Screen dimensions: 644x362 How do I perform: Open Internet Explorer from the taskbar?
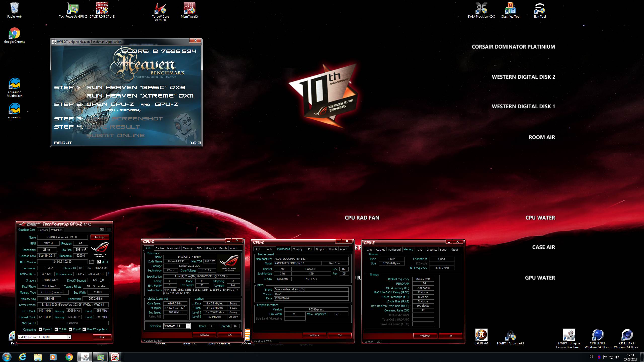pyautogui.click(x=22, y=357)
